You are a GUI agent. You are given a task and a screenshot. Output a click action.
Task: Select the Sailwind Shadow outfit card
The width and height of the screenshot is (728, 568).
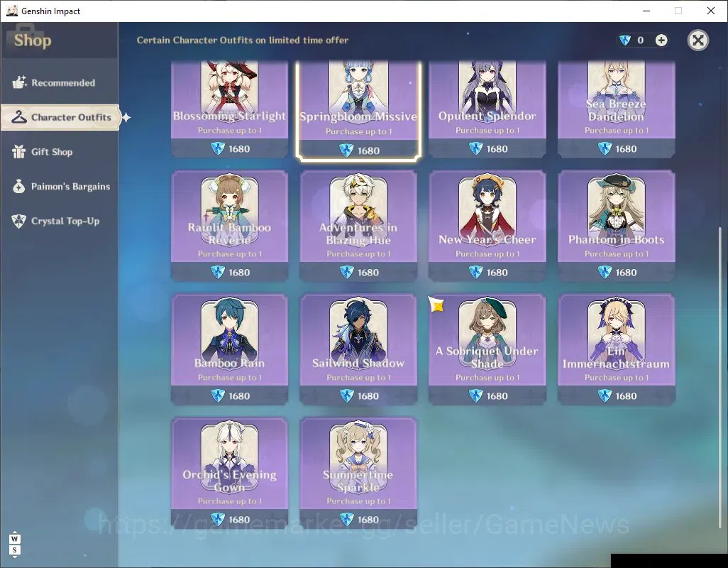pyautogui.click(x=358, y=349)
